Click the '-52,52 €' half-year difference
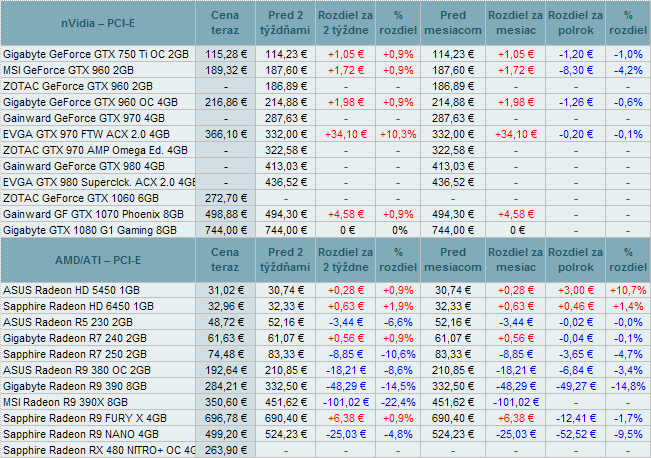Image resolution: width=651 pixels, height=458 pixels. pos(576,434)
